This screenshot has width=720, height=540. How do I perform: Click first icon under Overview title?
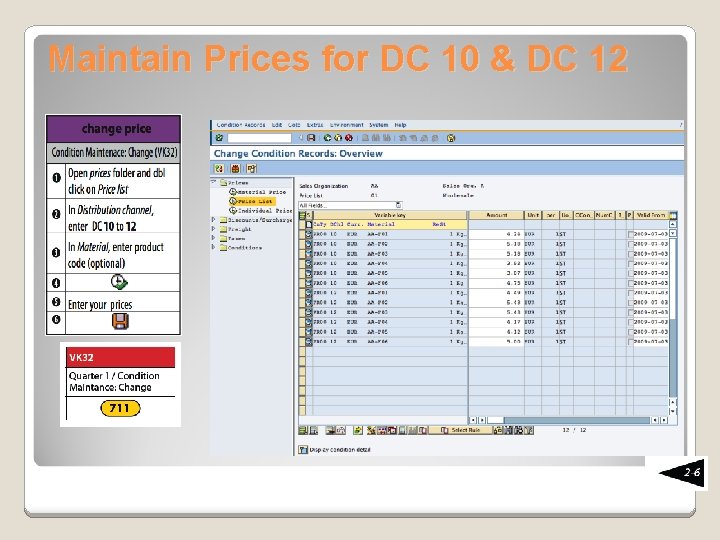[x=219, y=169]
